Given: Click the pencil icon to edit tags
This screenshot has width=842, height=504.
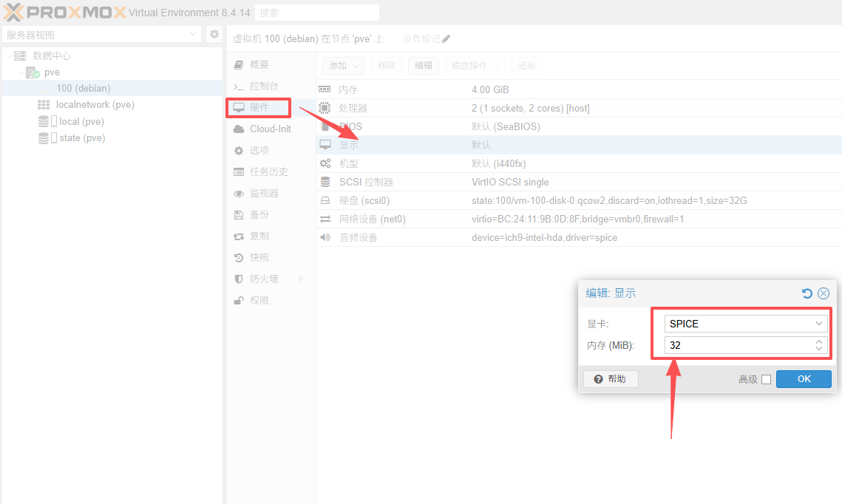Looking at the screenshot, I should coord(446,39).
